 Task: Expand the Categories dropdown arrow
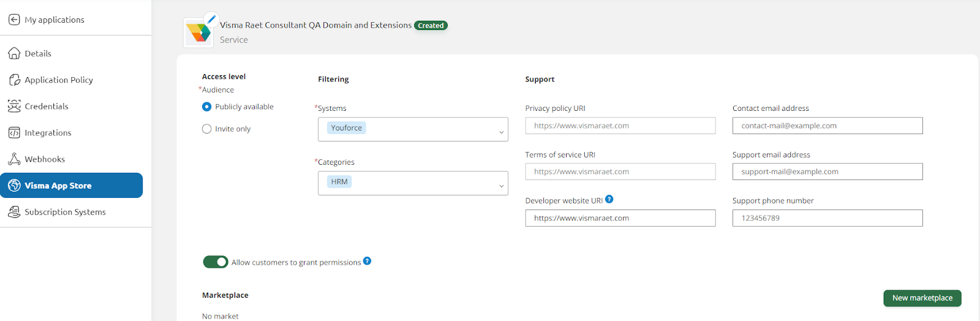point(501,186)
